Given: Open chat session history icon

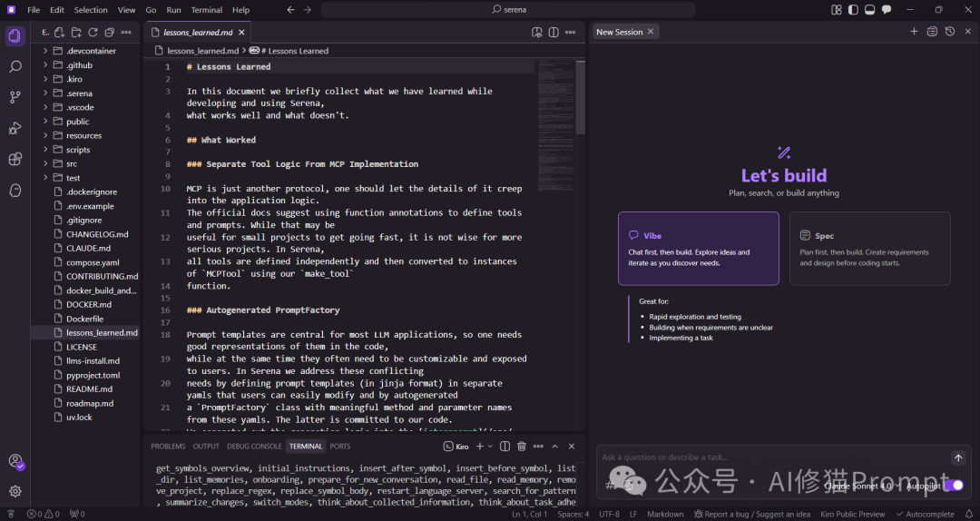Looking at the screenshot, I should click(950, 31).
